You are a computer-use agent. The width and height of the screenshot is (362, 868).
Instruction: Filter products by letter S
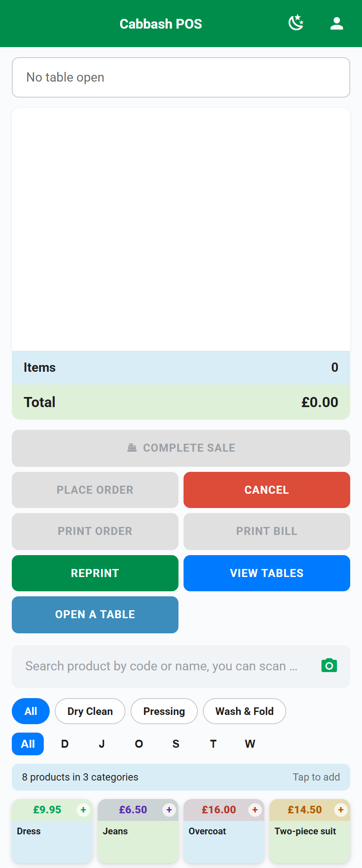[176, 744]
